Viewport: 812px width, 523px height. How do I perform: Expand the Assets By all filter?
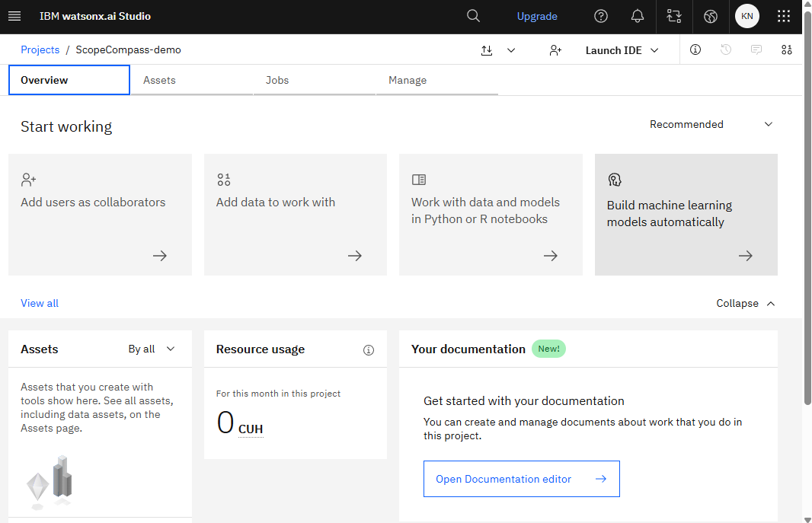[152, 349]
